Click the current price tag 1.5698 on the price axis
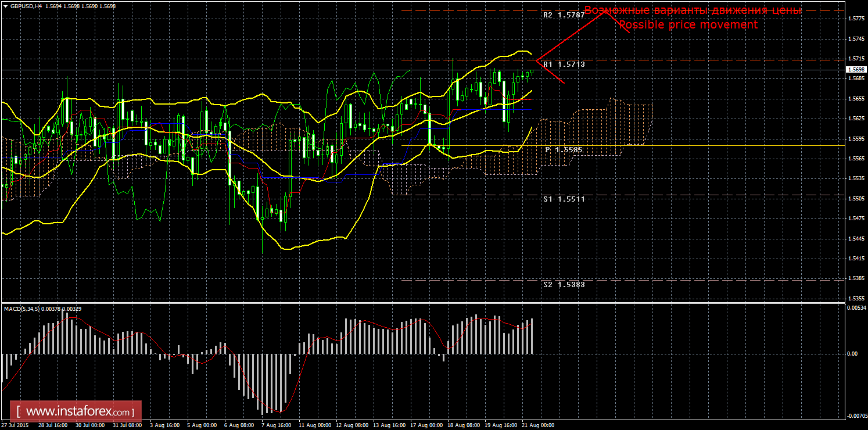This screenshot has width=868, height=430. [856, 70]
